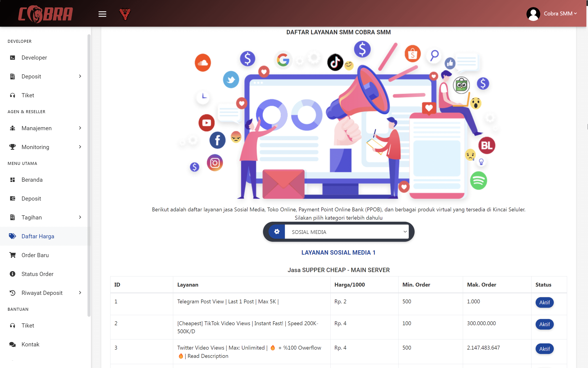Open the Cobra SMM account dropdown
Screen dimensions: 588x368
[560, 14]
